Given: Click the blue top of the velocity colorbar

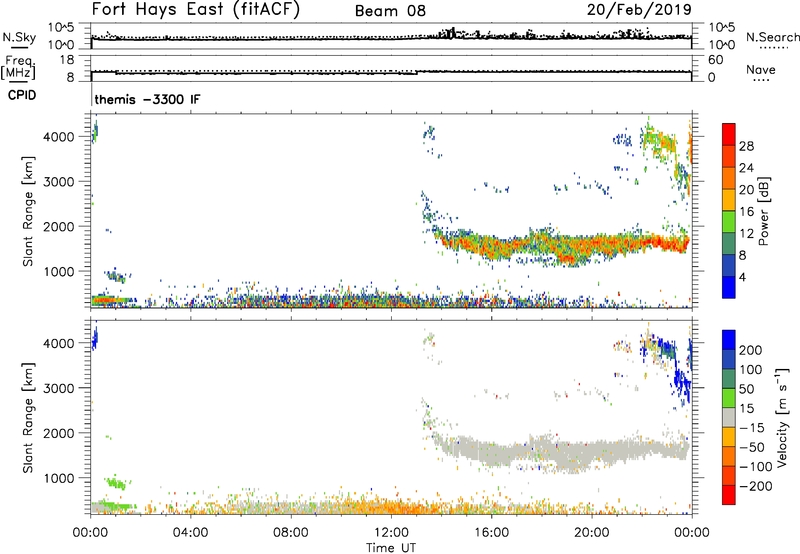Looking at the screenshot, I should tap(729, 340).
